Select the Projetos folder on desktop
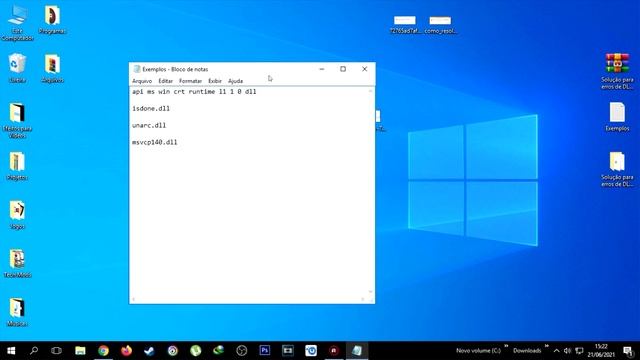This screenshot has height=360, width=640. [x=17, y=166]
